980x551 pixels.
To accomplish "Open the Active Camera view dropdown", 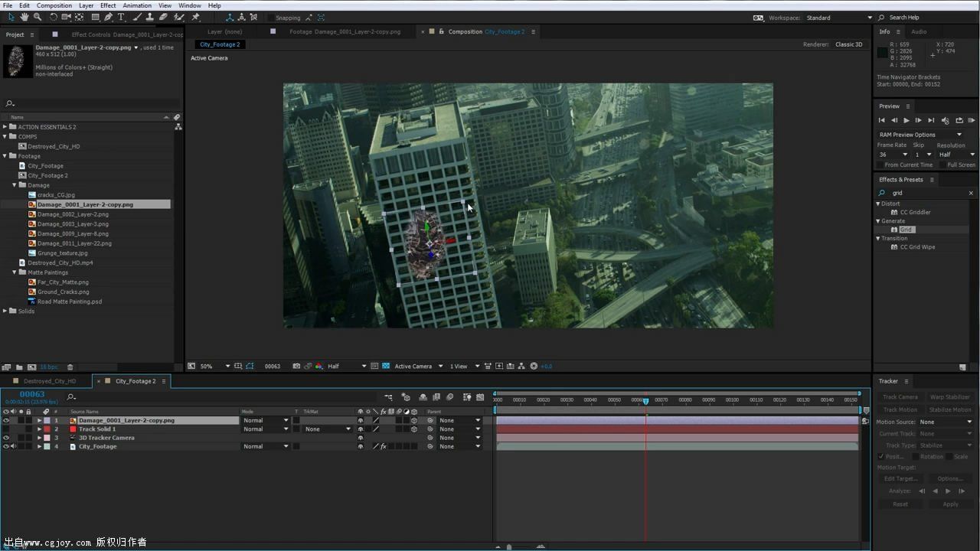I will pos(418,367).
